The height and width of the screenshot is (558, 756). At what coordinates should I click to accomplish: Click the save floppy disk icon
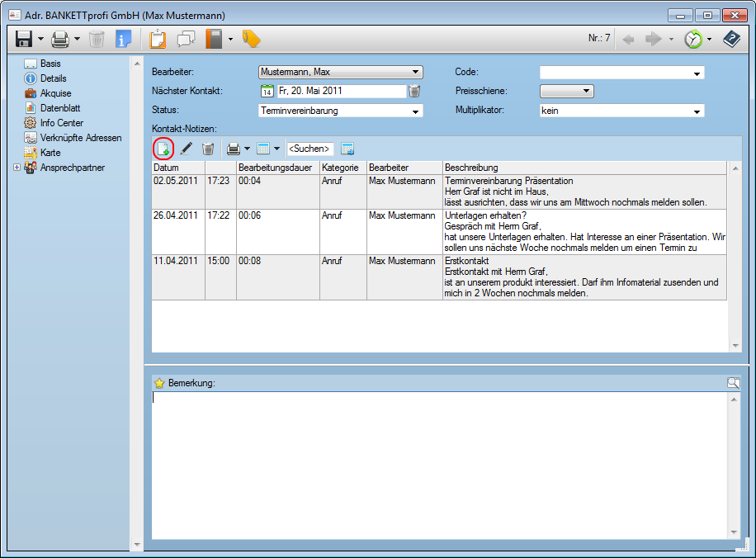pos(23,39)
